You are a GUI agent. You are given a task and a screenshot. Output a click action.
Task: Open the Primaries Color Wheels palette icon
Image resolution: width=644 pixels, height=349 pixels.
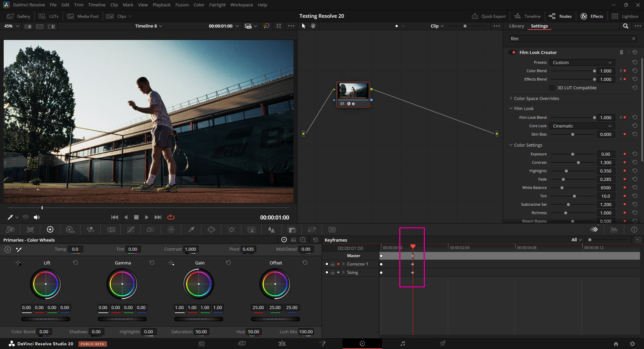coord(50,230)
